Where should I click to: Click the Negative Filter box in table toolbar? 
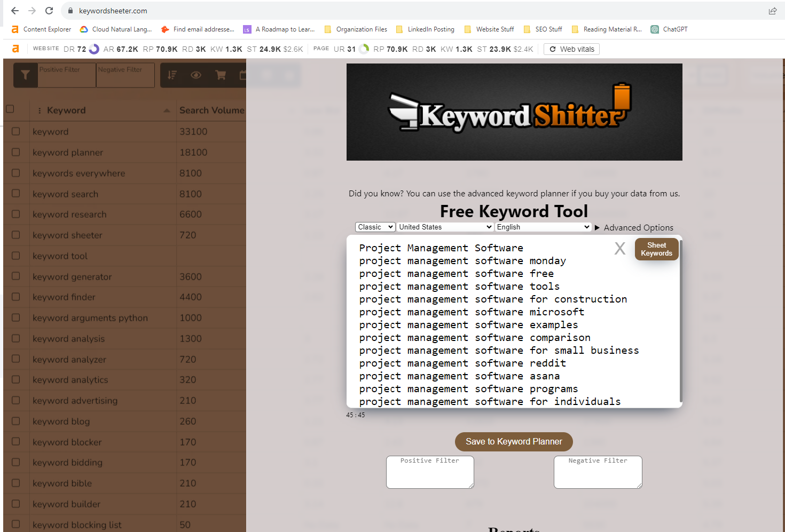(x=125, y=75)
